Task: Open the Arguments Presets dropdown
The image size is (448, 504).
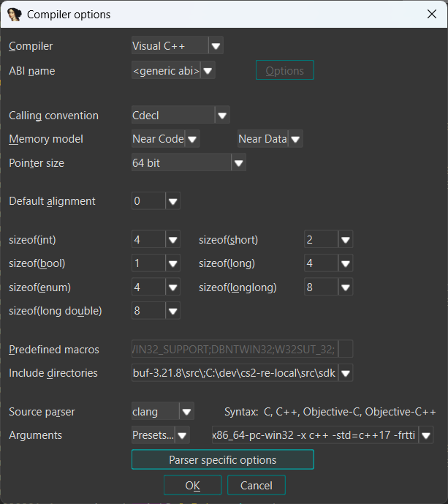Action: [160, 435]
